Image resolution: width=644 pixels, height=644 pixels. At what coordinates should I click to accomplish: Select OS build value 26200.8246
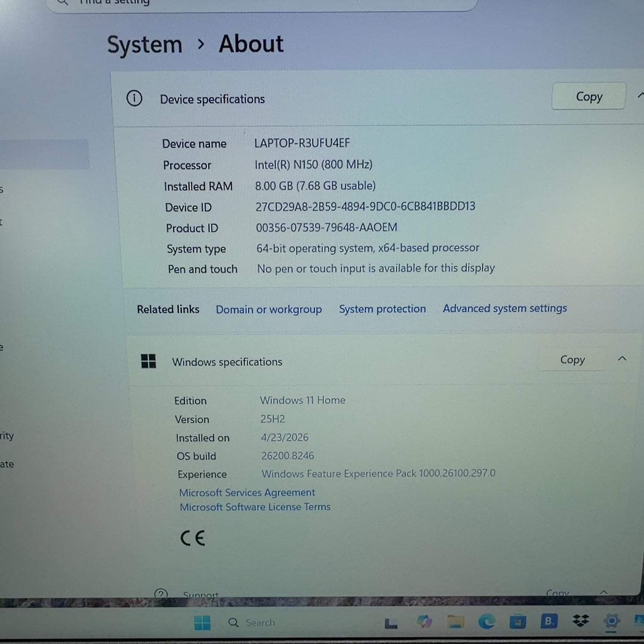[288, 456]
